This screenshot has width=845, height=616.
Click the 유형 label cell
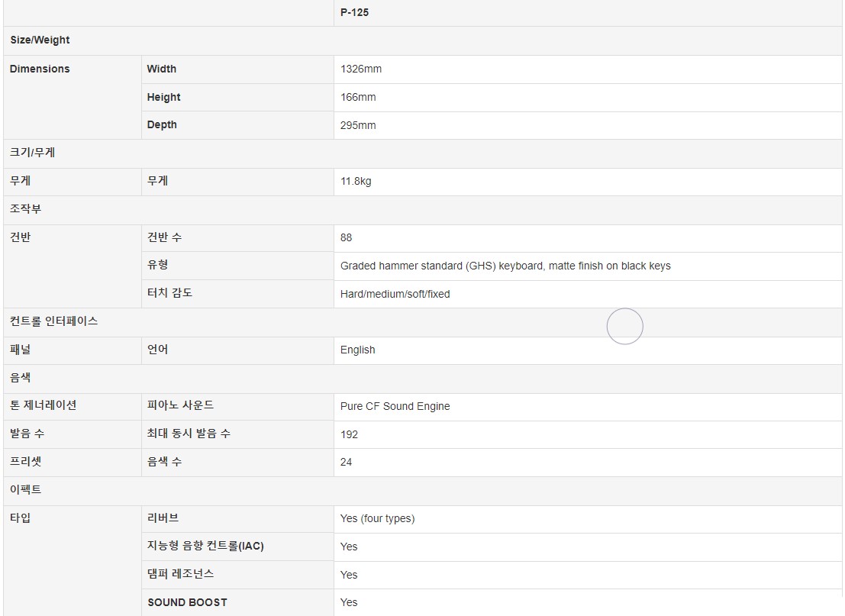[237, 265]
